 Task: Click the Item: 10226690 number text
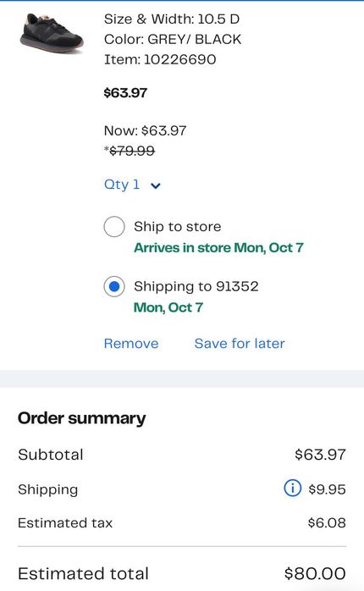pos(160,59)
